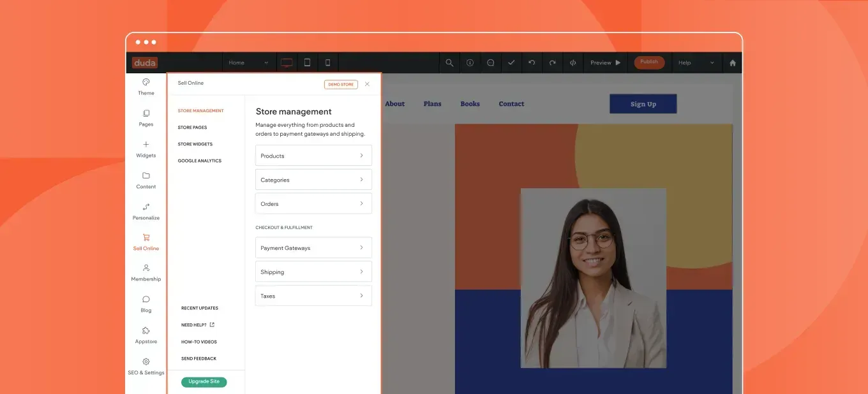Switch to tablet view
This screenshot has height=394, width=868.
[x=307, y=62]
